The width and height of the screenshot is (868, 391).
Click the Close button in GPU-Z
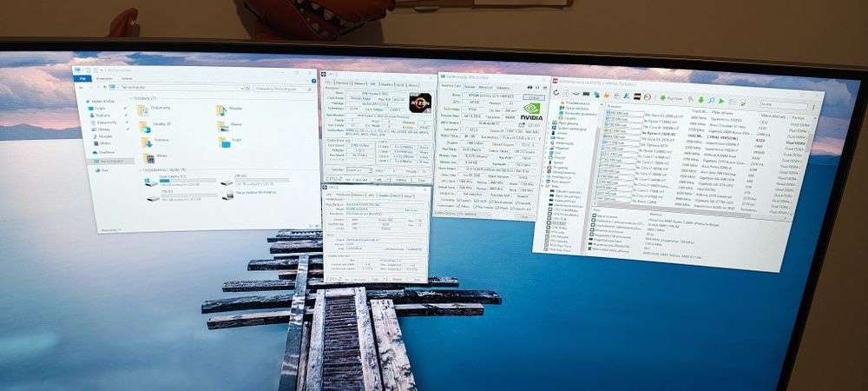point(523,216)
